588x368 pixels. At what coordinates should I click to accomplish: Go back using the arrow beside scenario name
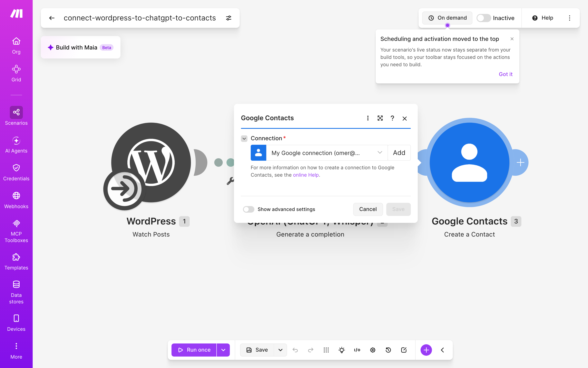[52, 18]
